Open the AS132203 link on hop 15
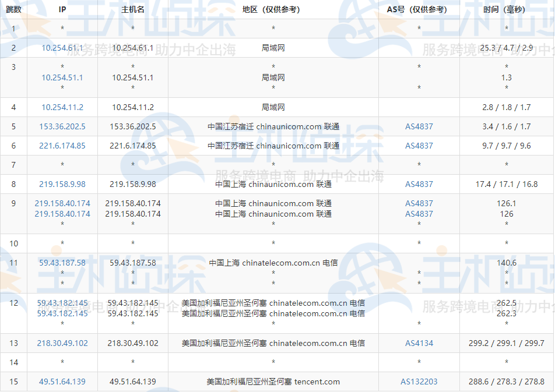Image resolution: width=555 pixels, height=392 pixels. point(418,382)
